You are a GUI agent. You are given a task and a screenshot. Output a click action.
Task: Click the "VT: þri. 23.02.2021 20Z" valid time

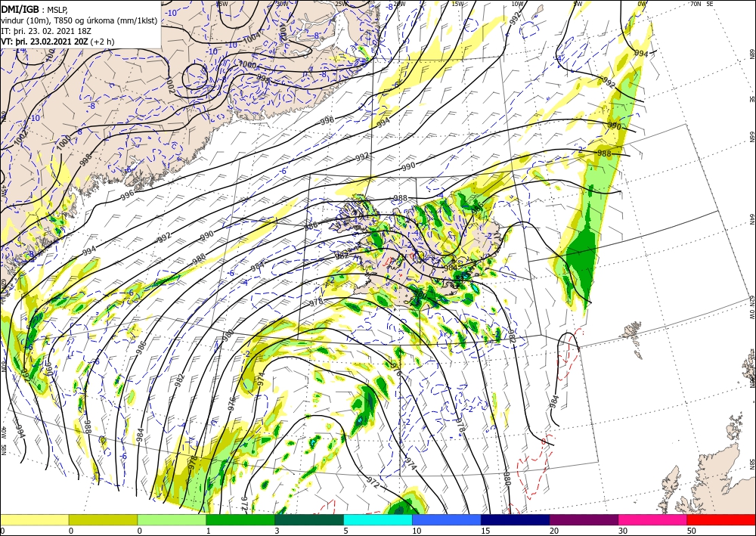click(x=46, y=41)
